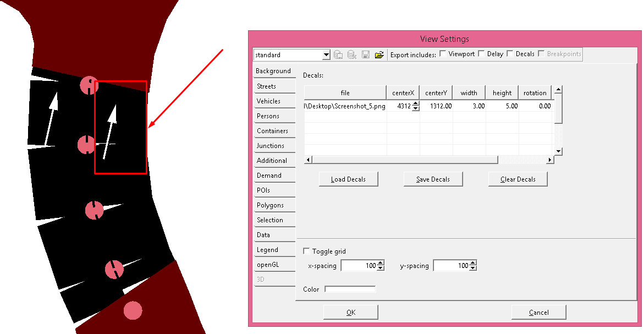Copy the current color scheme
The image size is (644, 334).
[x=338, y=54]
